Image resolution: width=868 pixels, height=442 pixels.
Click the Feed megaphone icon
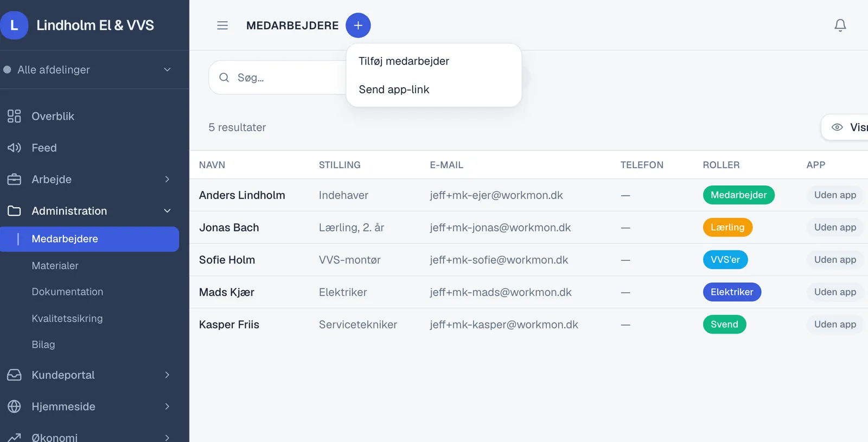14,148
